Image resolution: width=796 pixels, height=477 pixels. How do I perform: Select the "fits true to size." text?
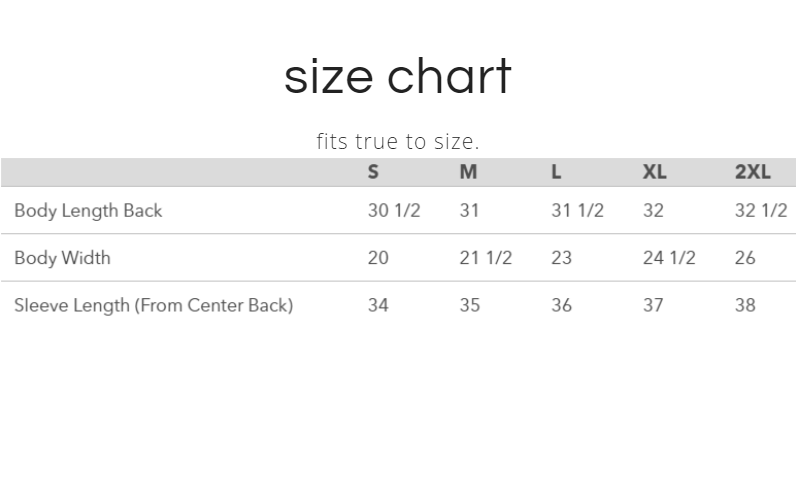coord(397,141)
